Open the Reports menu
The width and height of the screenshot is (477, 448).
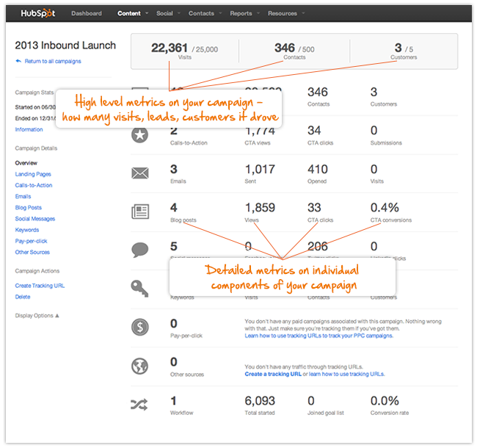pos(241,13)
